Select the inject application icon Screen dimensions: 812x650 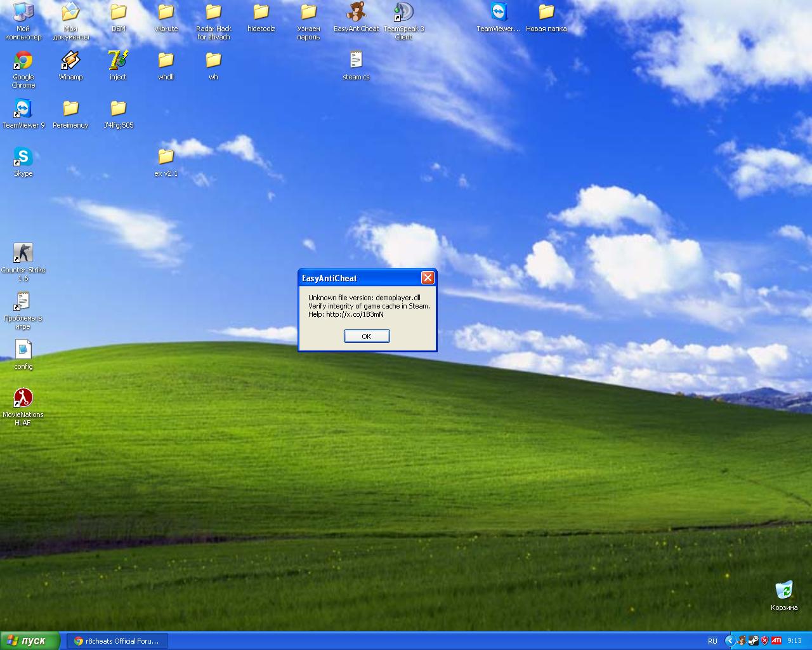click(118, 66)
